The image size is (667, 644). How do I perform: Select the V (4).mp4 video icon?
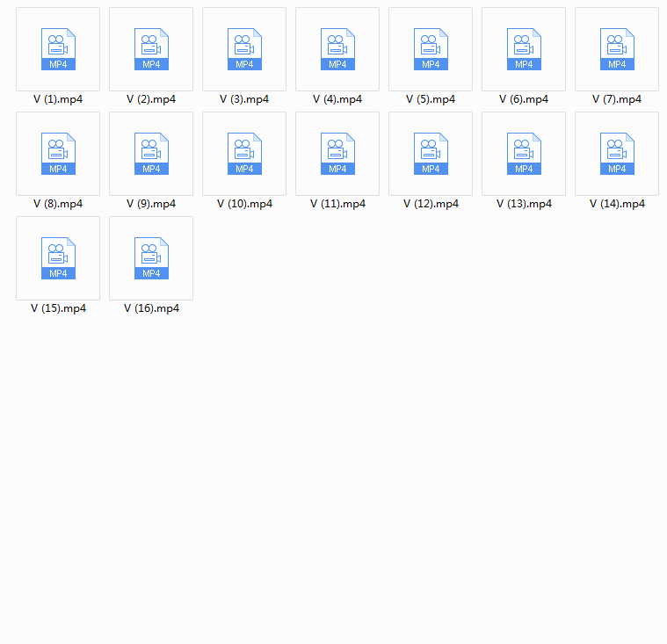coord(337,49)
